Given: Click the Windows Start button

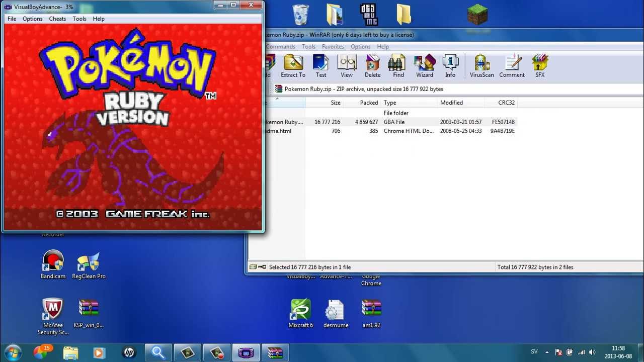Looking at the screenshot, I should [13, 352].
